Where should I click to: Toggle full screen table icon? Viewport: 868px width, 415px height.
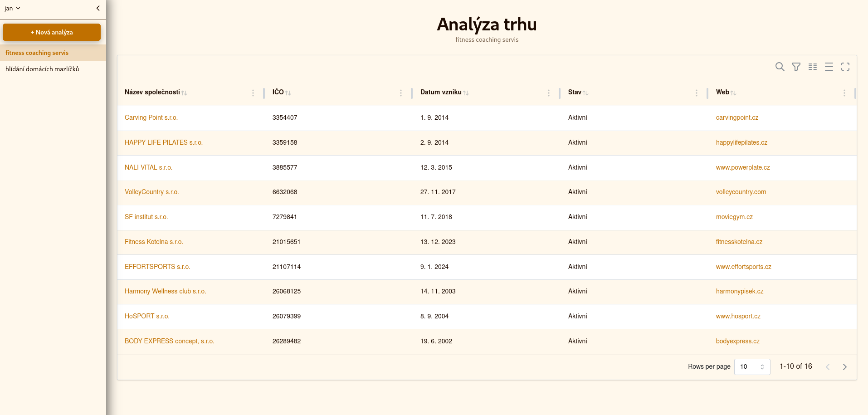coord(845,67)
